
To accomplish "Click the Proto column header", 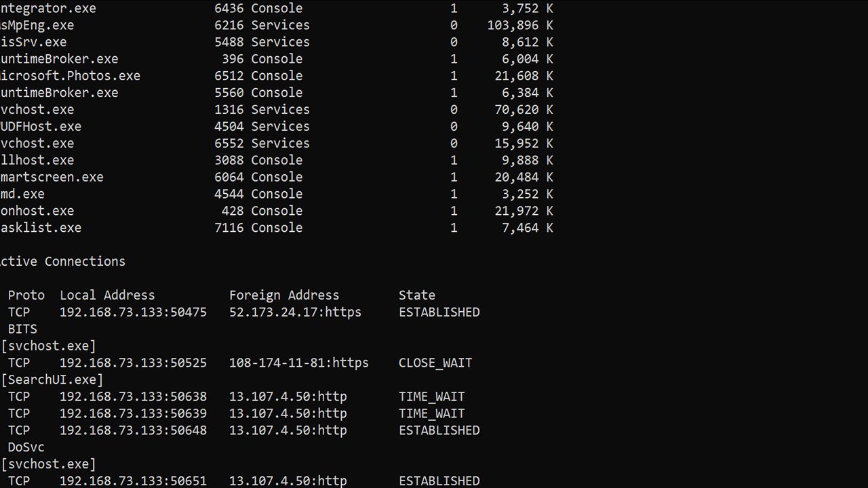I will coord(26,296).
